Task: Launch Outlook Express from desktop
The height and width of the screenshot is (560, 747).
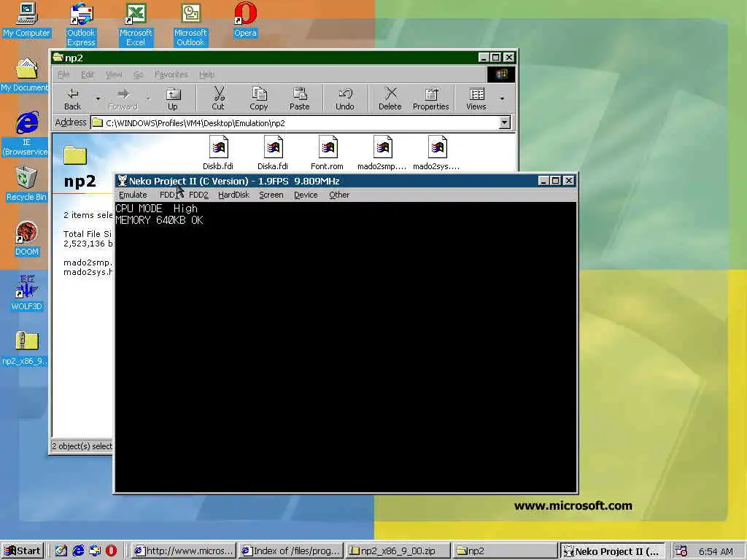Action: tap(81, 24)
